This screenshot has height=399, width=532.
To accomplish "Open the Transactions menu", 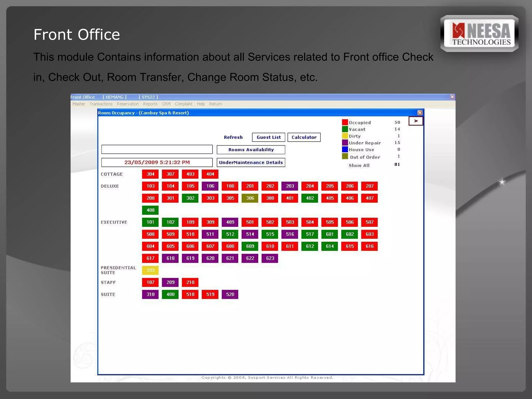I will point(101,104).
